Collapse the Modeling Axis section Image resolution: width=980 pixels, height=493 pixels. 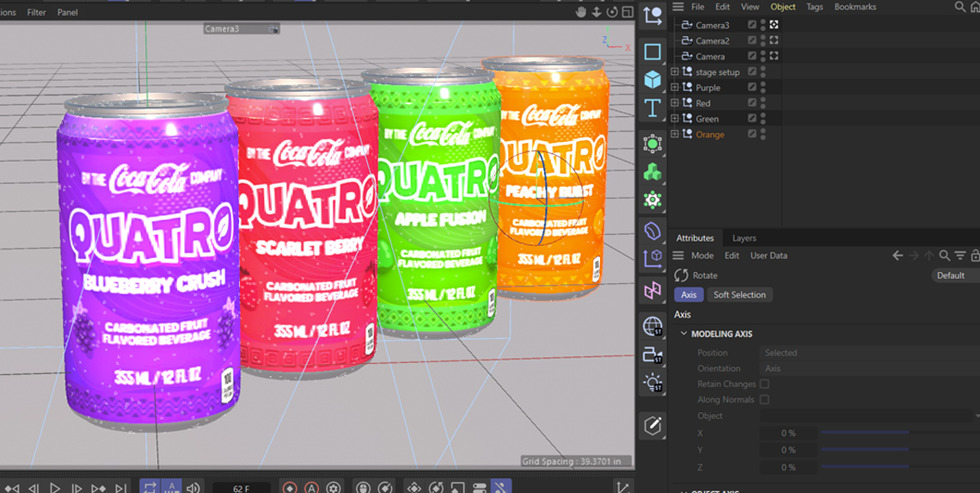point(684,334)
